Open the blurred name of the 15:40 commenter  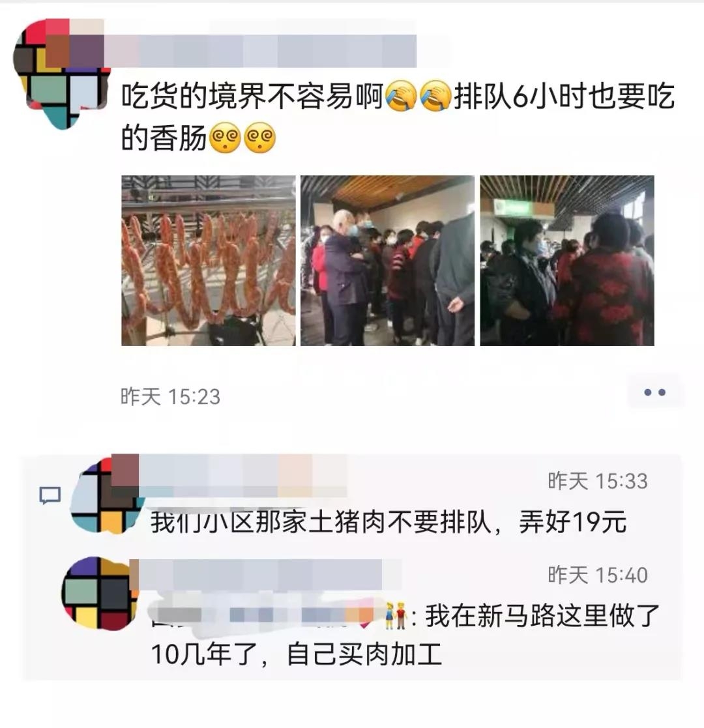260,575
